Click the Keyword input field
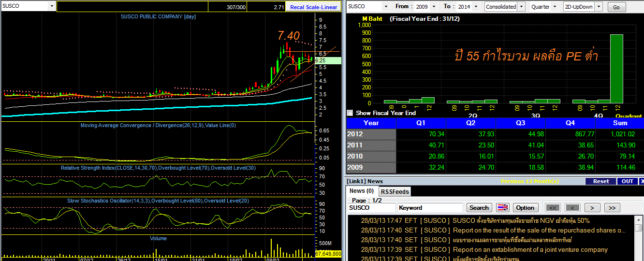The image size is (644, 261). point(430,208)
